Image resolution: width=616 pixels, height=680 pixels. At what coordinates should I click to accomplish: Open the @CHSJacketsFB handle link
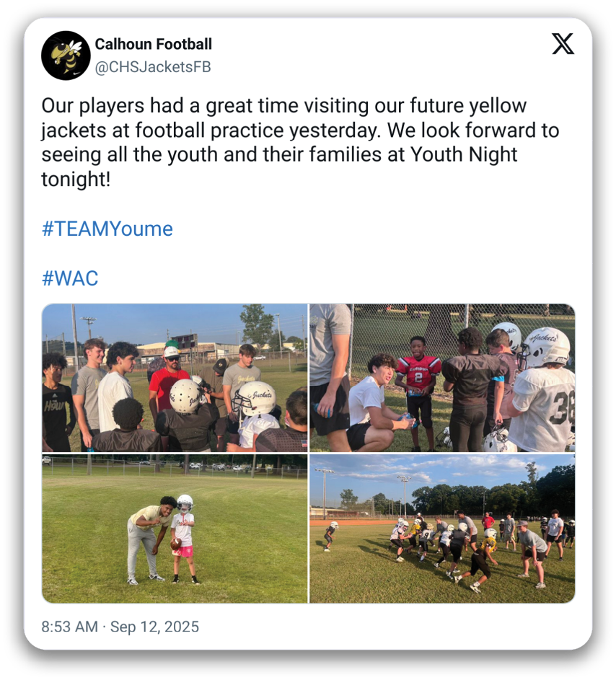pyautogui.click(x=153, y=67)
